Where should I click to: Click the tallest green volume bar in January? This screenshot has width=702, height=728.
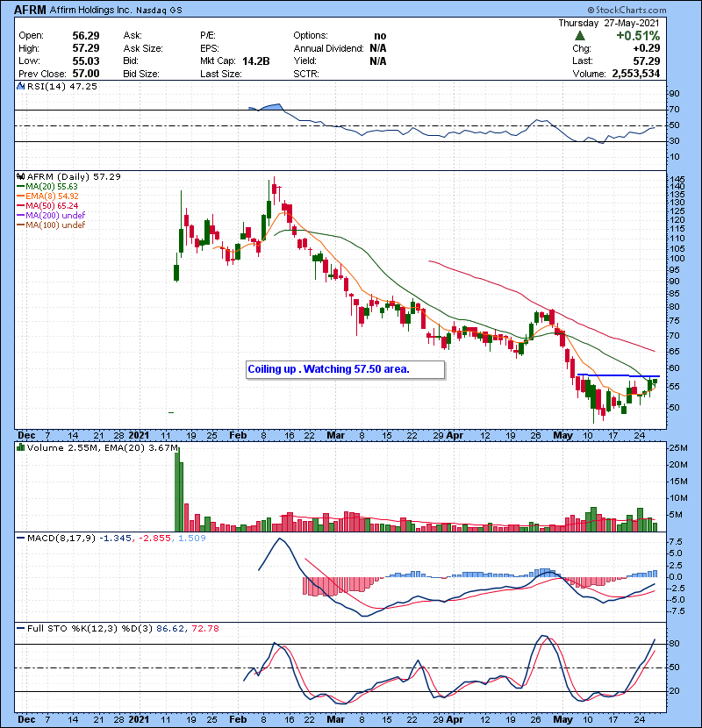pos(177,490)
